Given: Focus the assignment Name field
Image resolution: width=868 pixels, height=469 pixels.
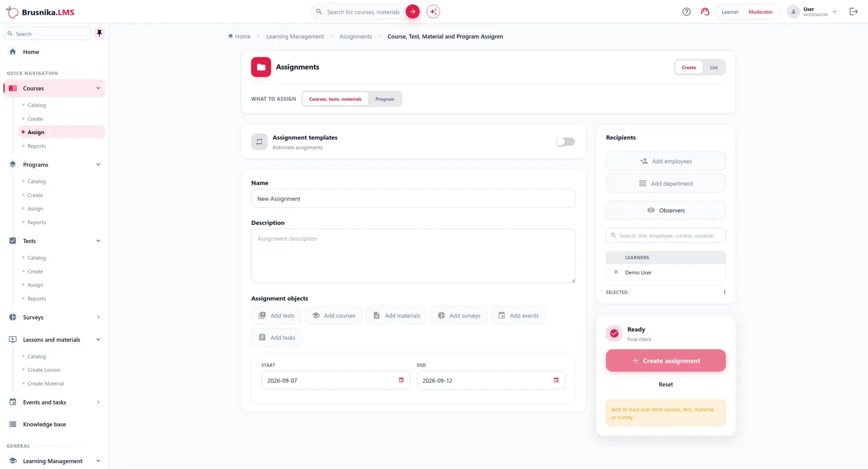Looking at the screenshot, I should tap(413, 198).
